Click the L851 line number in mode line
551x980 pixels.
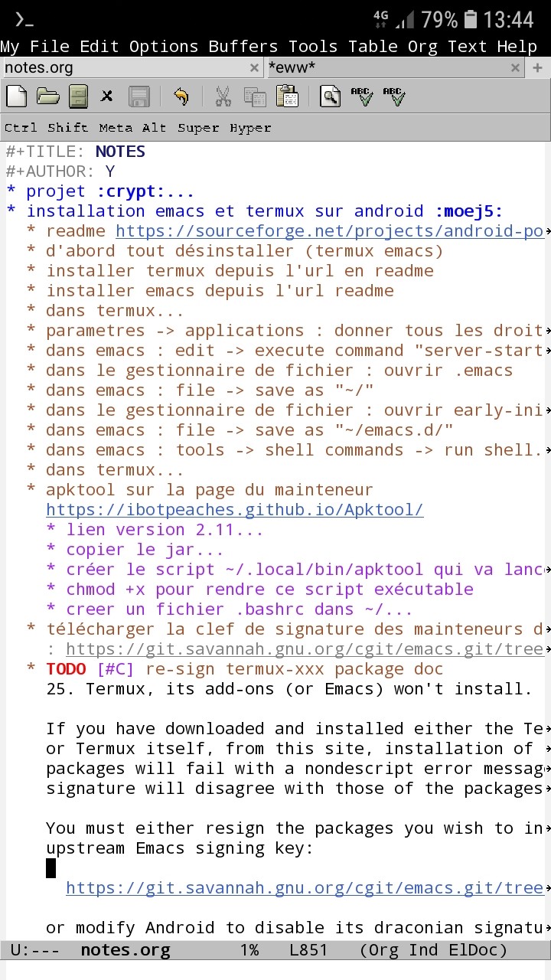308,951
